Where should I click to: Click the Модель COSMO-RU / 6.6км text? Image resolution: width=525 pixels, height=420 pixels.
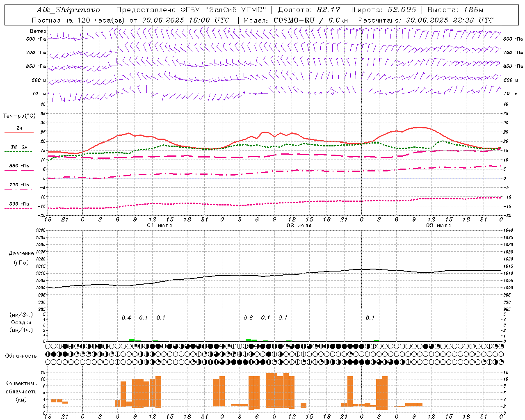[295, 20]
